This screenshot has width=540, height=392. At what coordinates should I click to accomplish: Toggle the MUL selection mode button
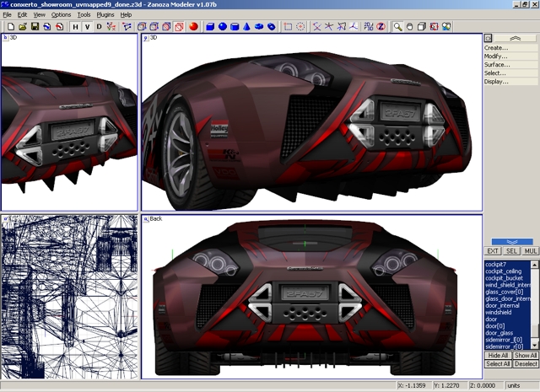pyautogui.click(x=531, y=251)
